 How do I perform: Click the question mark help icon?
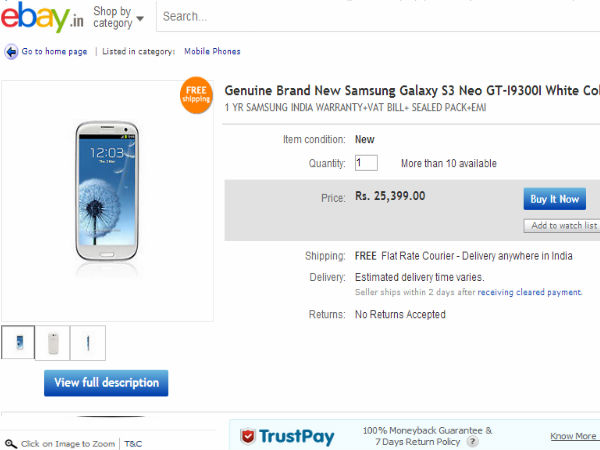[x=472, y=441]
